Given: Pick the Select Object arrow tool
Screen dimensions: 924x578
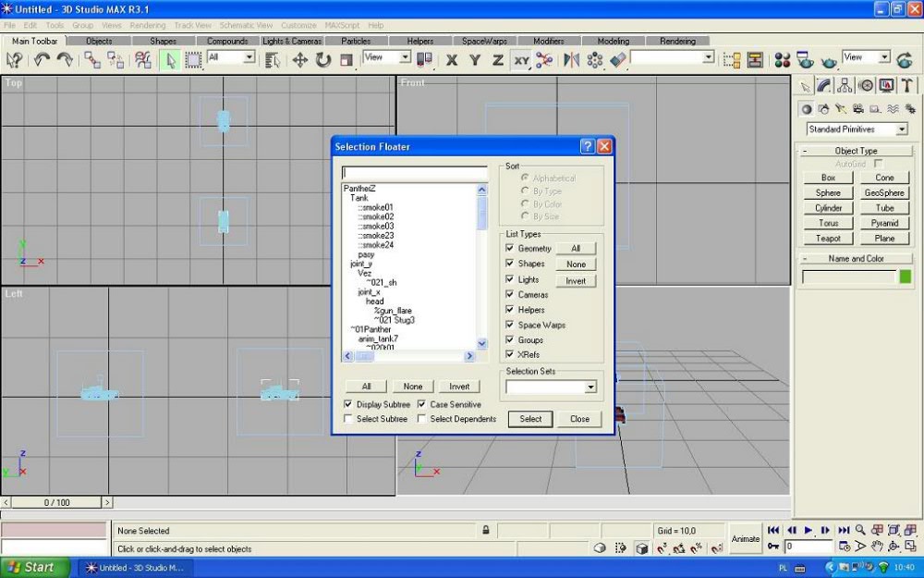Looking at the screenshot, I should pyautogui.click(x=170, y=60).
